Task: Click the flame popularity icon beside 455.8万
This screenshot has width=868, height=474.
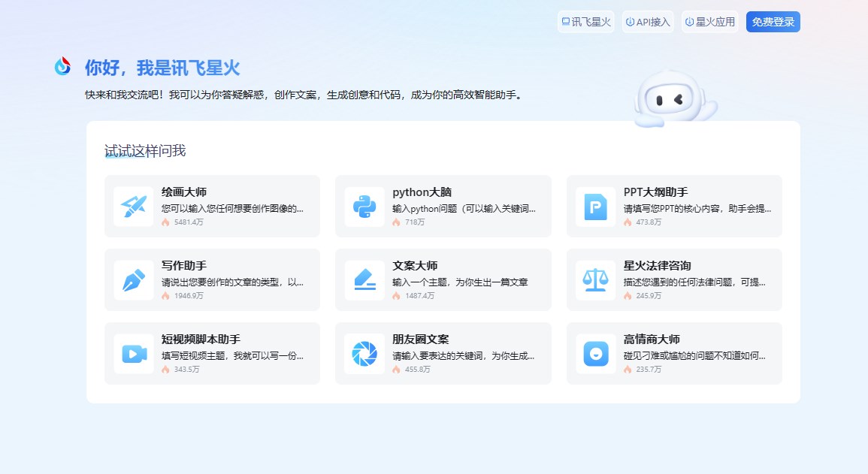Action: tap(396, 369)
